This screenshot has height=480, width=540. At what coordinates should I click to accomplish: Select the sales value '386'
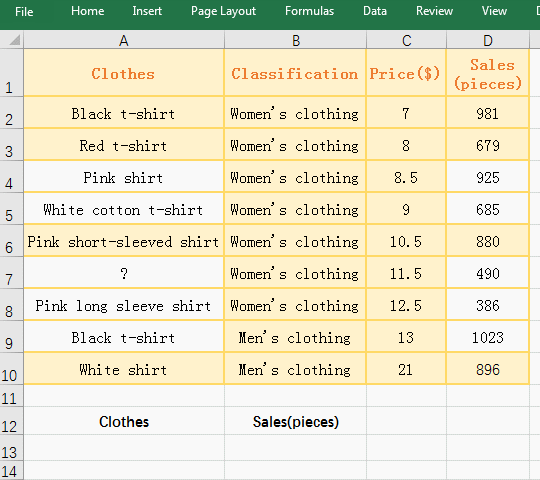click(x=488, y=305)
